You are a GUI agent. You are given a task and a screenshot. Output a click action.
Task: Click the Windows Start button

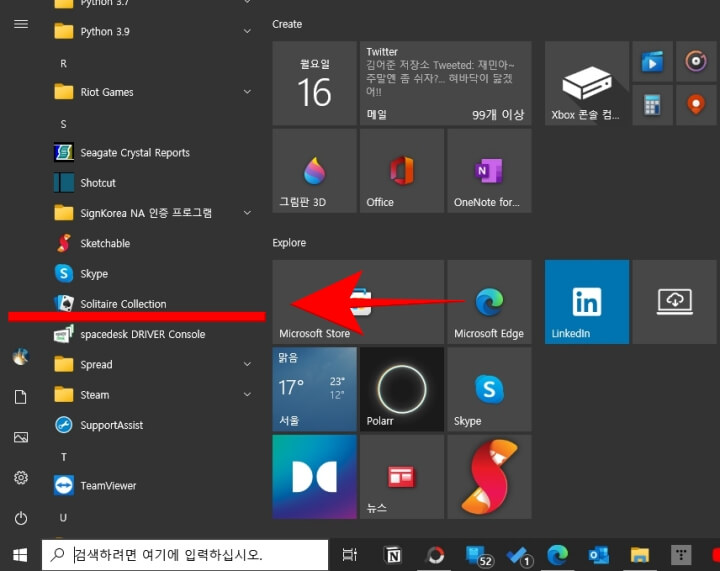[x=20, y=555]
